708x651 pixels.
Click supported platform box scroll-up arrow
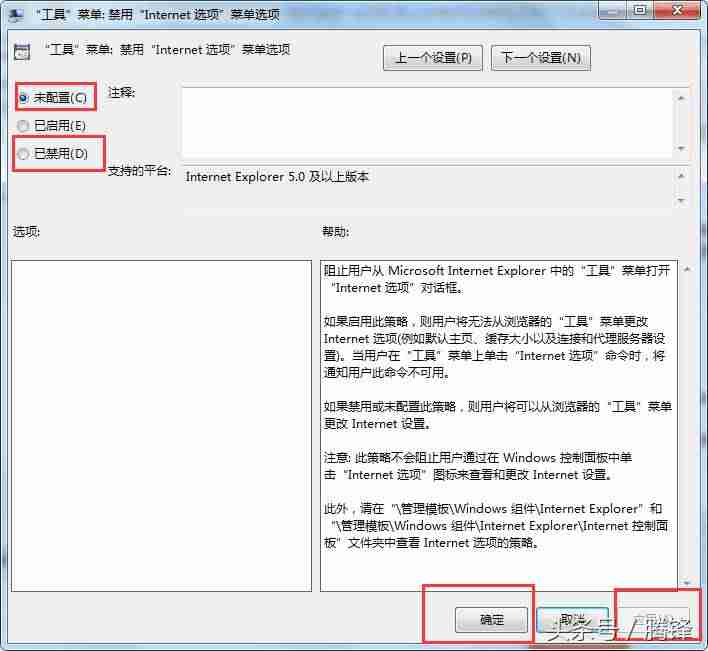click(x=681, y=176)
